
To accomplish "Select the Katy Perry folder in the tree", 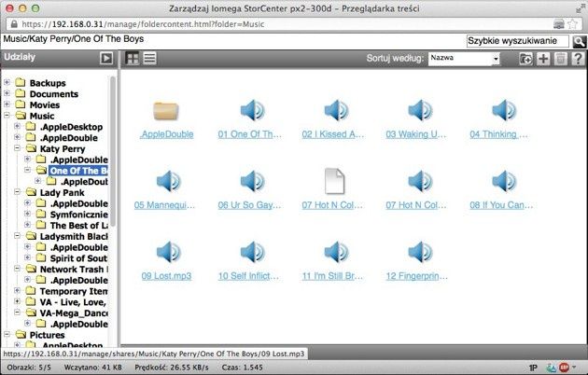I will [x=63, y=148].
